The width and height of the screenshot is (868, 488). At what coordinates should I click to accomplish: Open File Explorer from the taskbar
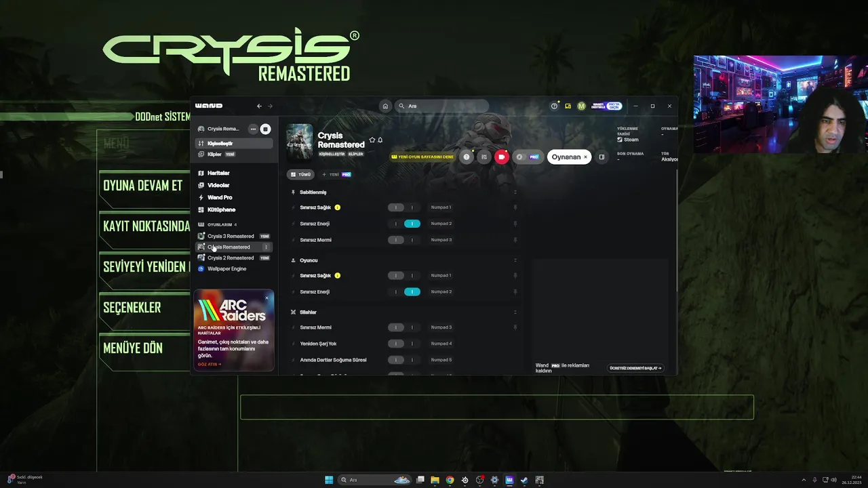coord(435,480)
